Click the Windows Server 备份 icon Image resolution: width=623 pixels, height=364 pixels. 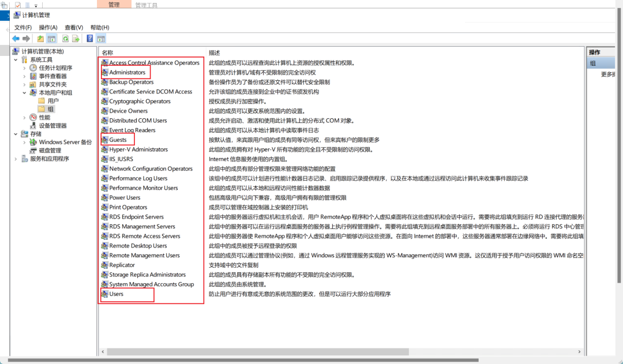[33, 142]
